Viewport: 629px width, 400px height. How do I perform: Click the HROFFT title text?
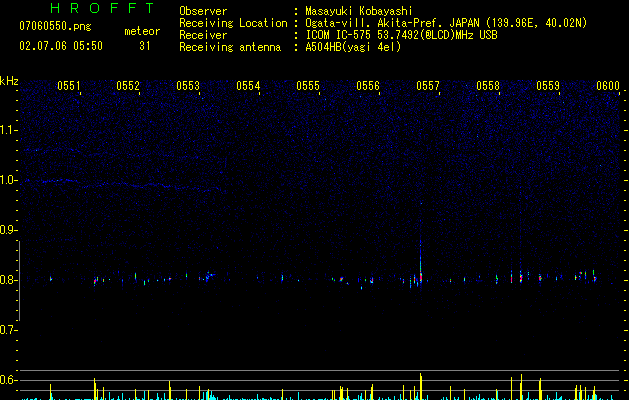point(102,8)
